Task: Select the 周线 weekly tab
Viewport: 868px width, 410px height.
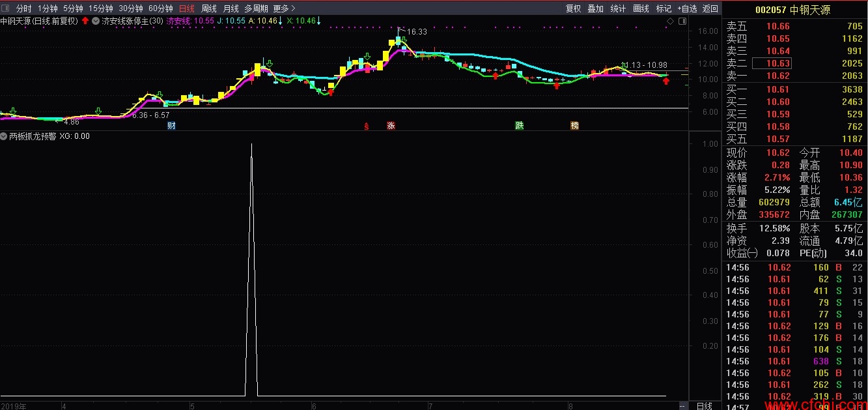Action: point(208,8)
